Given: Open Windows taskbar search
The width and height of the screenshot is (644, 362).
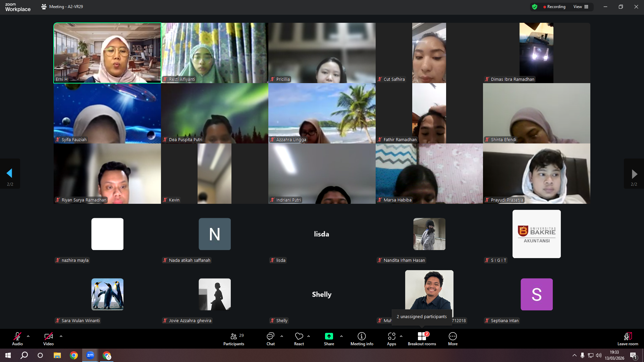Looking at the screenshot, I should [x=24, y=355].
